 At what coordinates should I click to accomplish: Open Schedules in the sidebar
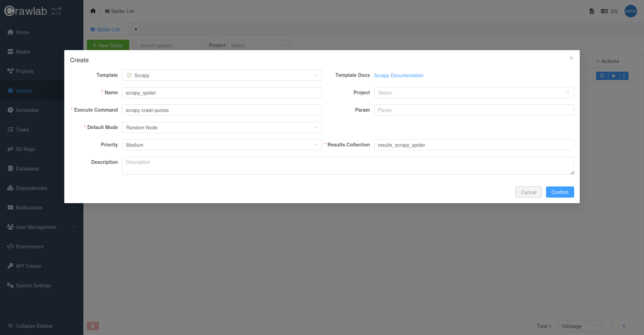coord(27,110)
